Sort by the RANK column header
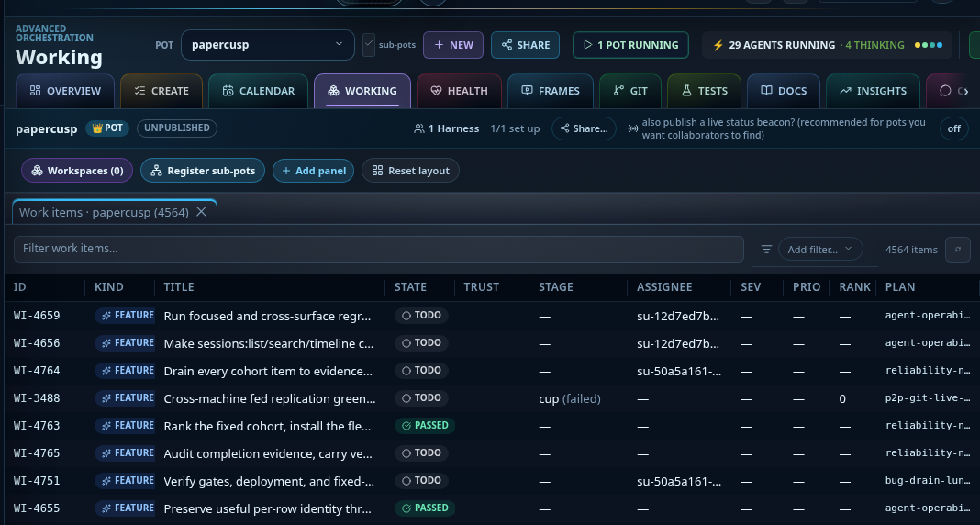Image resolution: width=980 pixels, height=525 pixels. click(x=855, y=287)
